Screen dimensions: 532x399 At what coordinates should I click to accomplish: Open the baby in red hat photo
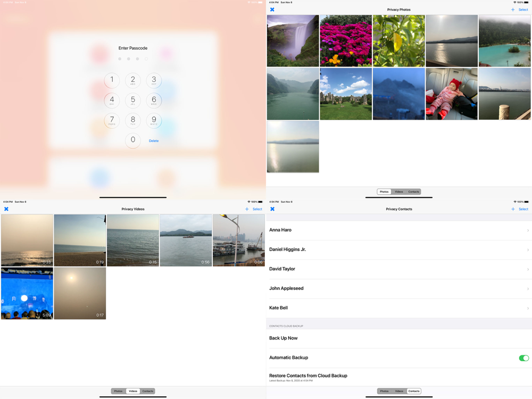click(452, 94)
